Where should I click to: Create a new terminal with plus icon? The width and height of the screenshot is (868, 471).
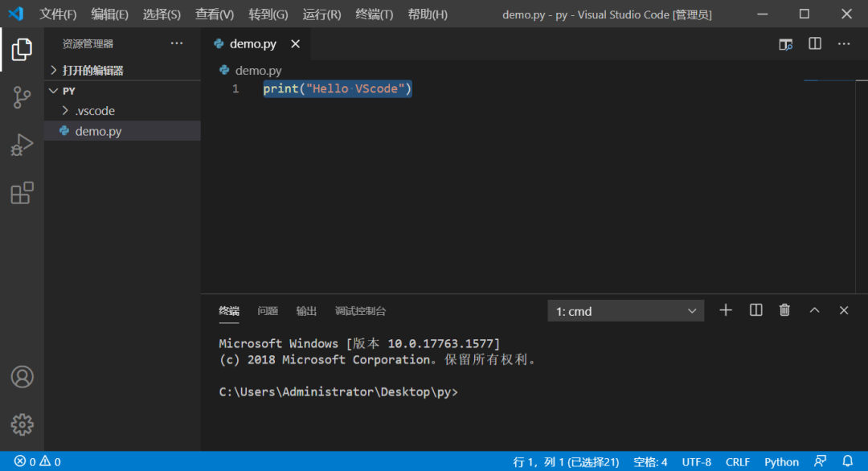pyautogui.click(x=726, y=310)
